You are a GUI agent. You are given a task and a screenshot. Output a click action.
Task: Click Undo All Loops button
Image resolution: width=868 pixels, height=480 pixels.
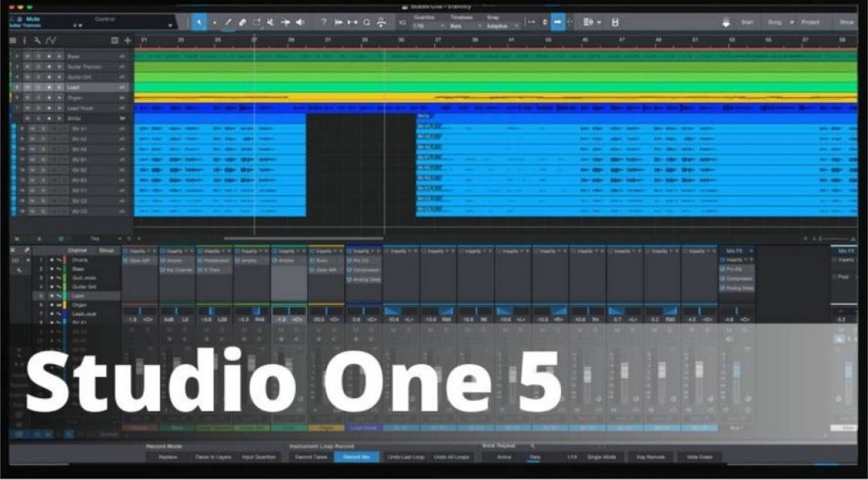coord(451,457)
